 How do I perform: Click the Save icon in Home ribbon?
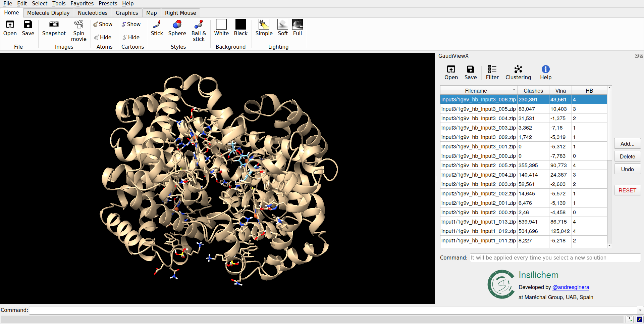[x=28, y=28]
